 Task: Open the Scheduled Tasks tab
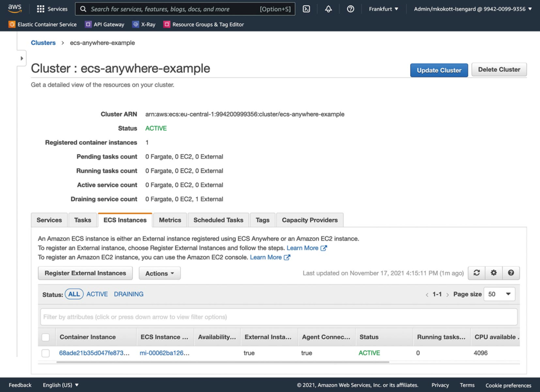(218, 220)
